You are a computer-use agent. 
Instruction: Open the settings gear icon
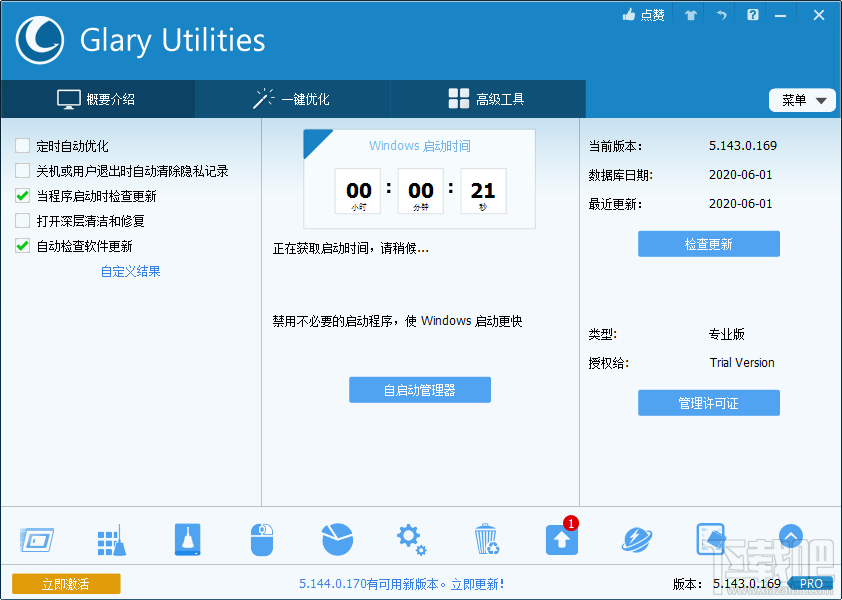[x=411, y=538]
